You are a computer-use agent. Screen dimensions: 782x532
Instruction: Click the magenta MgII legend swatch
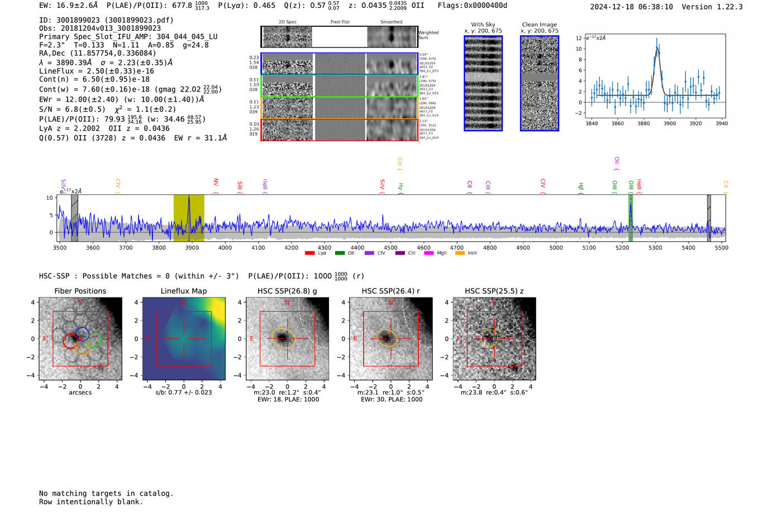pos(429,253)
